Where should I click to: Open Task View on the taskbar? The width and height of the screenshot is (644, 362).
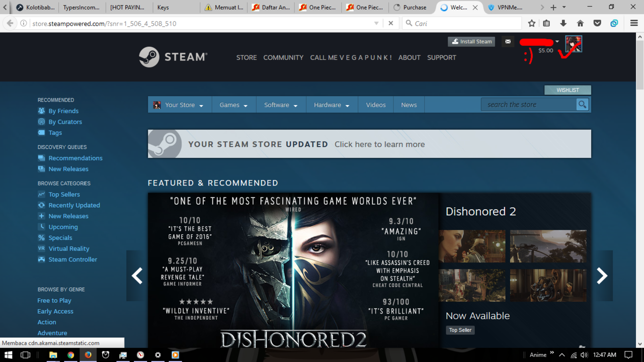25,354
